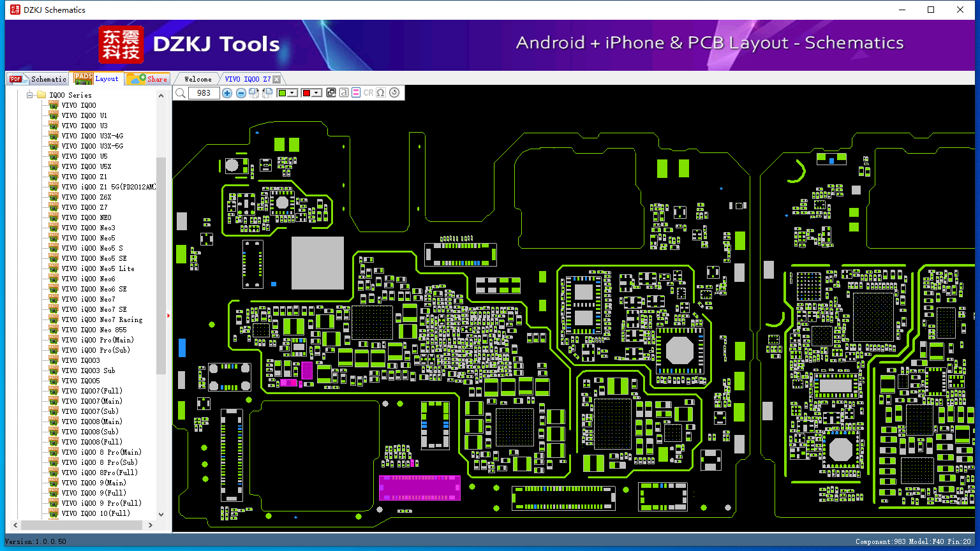980x551 pixels.
Task: Click the PCB icon beside VIVO iQOO Neo6
Action: [x=54, y=279]
